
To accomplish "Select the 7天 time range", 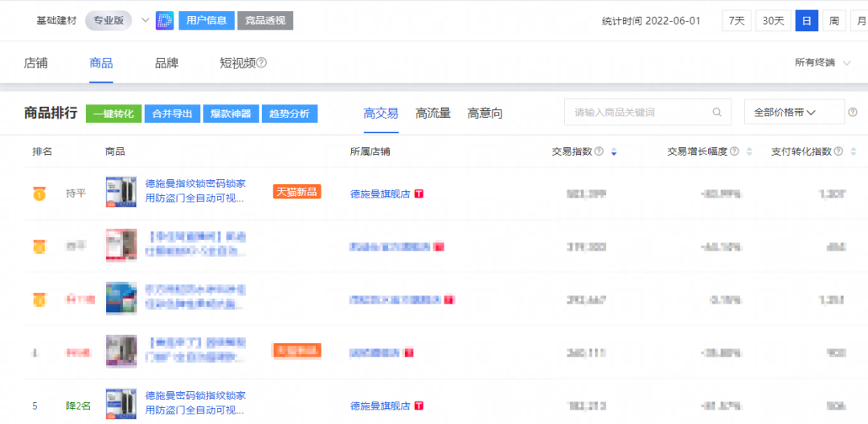I will pyautogui.click(x=736, y=21).
